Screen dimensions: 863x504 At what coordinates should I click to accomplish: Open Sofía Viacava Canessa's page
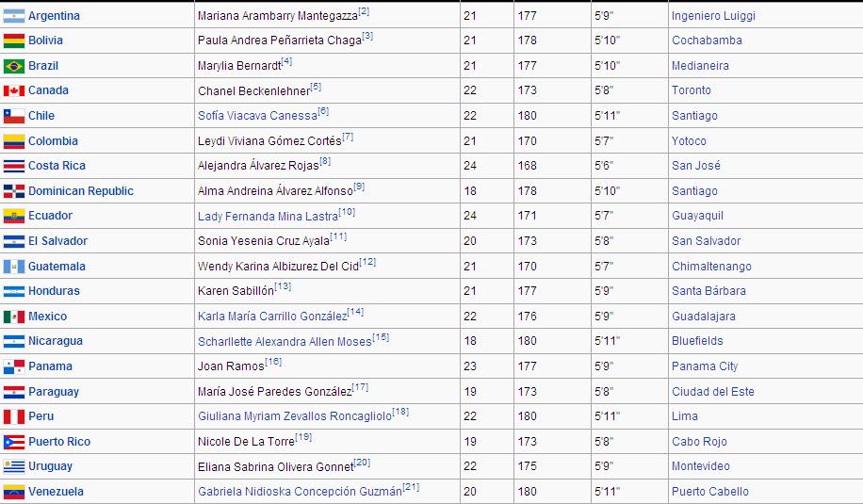[x=256, y=116]
